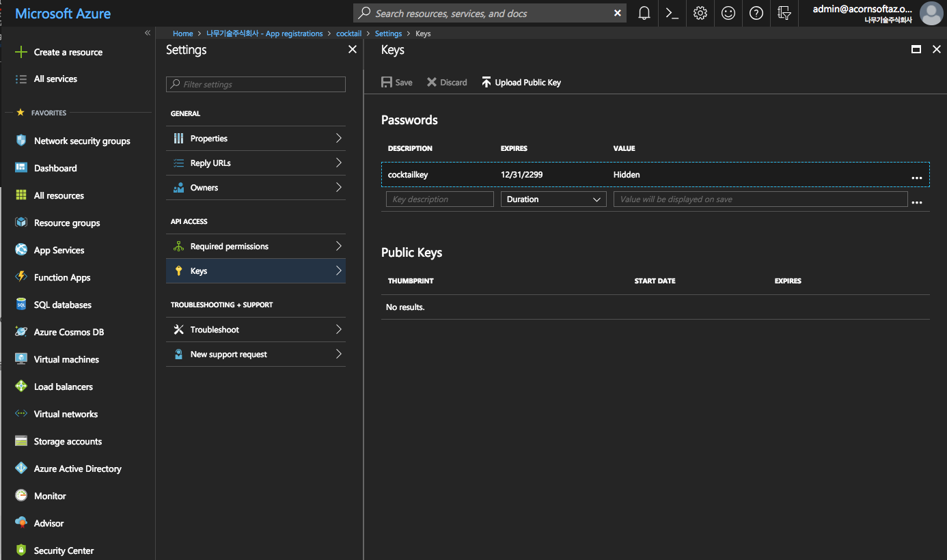Viewport: 947px width, 560px height.
Task: Click Create a resource plus icon
Action: click(x=21, y=53)
